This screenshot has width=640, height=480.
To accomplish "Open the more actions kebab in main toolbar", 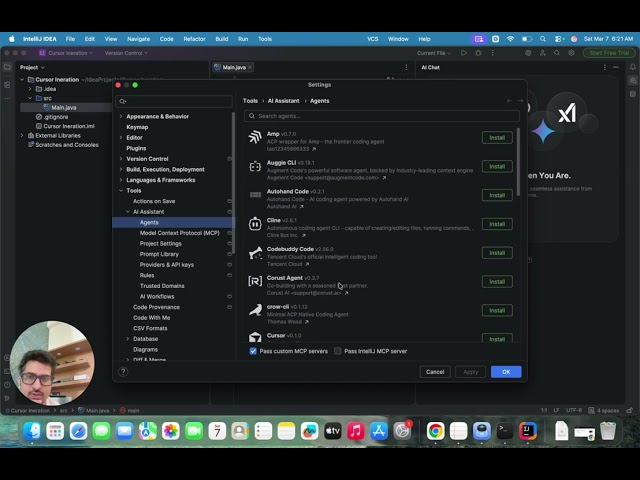I will click(492, 53).
